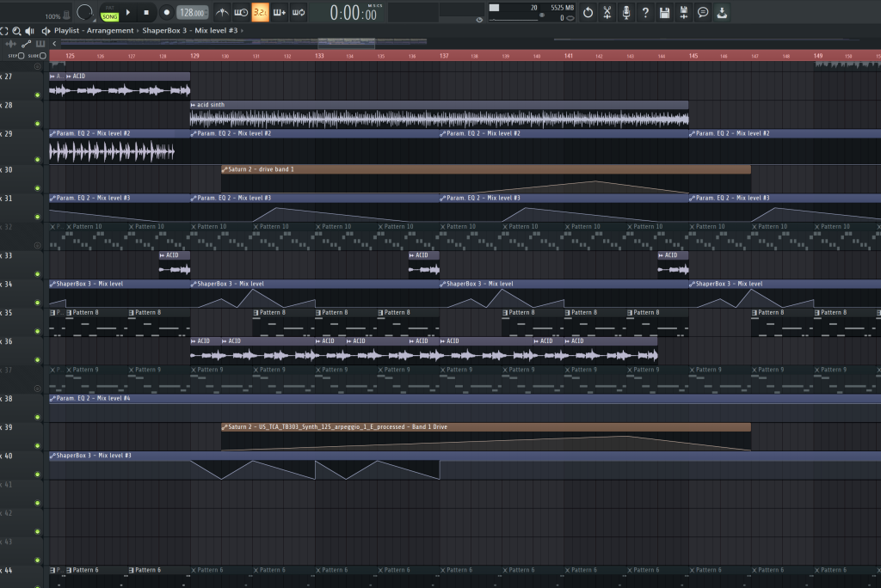
Task: Click the tempo field showing 128.000
Action: coord(192,13)
